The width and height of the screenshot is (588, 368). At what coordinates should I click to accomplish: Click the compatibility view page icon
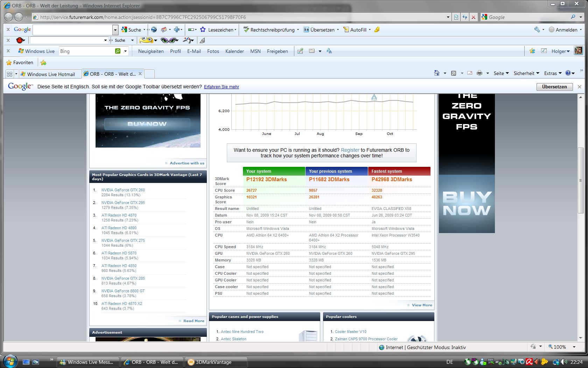click(456, 17)
